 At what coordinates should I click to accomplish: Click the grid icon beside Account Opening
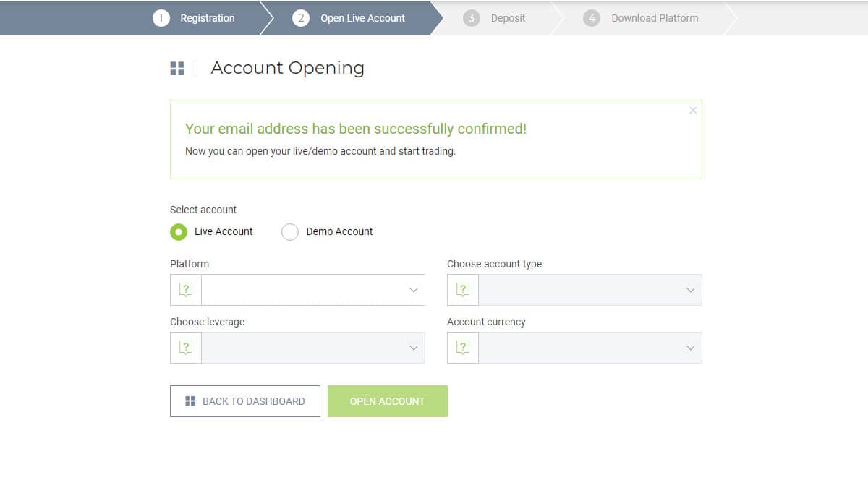coord(177,69)
